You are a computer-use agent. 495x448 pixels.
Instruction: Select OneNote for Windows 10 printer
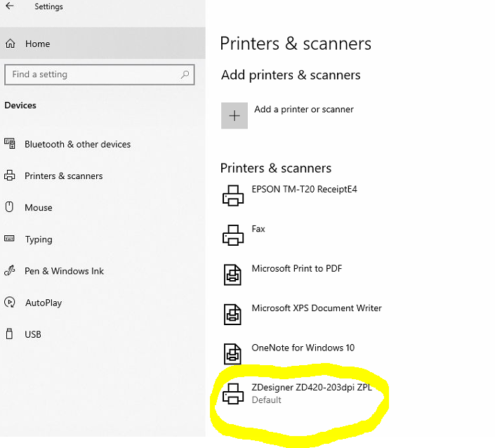[303, 348]
